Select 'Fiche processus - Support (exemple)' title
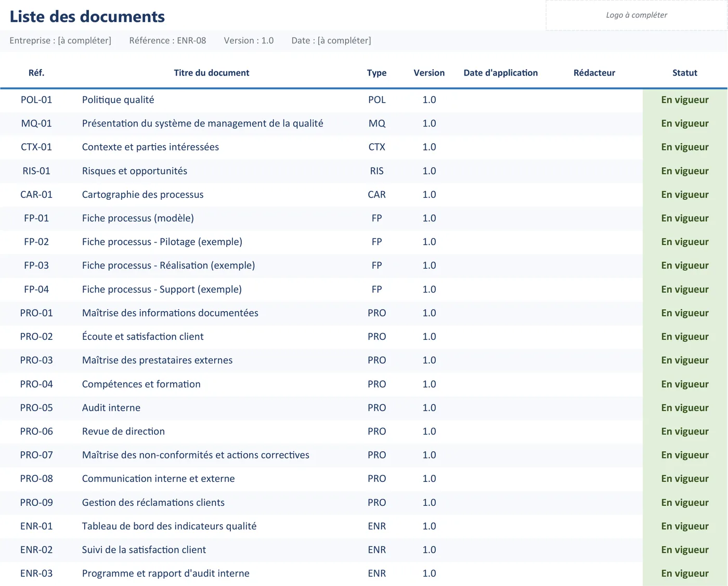Viewport: 728px width, 586px height. click(162, 289)
